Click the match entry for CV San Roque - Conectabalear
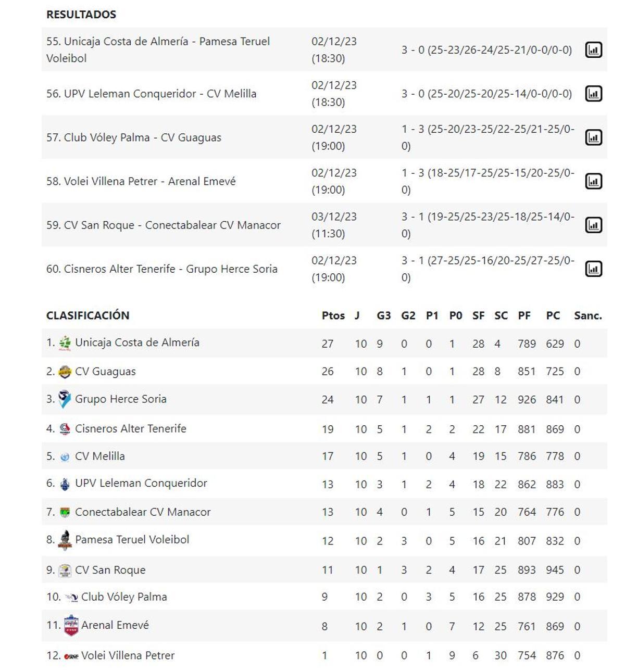 [163, 224]
